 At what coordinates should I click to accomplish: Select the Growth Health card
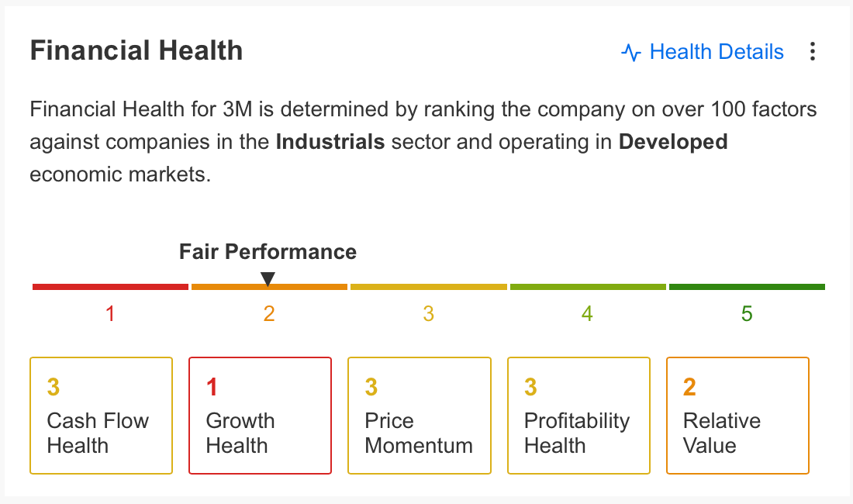point(260,415)
